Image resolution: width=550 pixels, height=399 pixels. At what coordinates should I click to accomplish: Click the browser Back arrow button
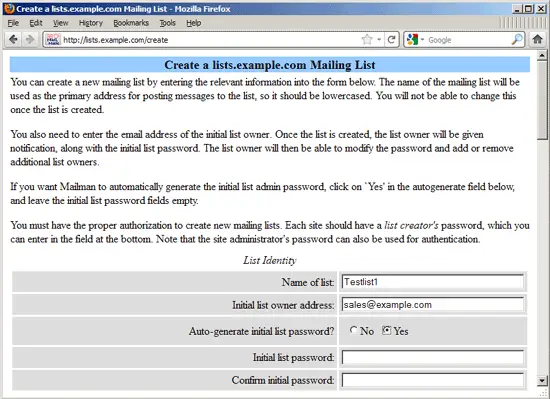coord(13,39)
